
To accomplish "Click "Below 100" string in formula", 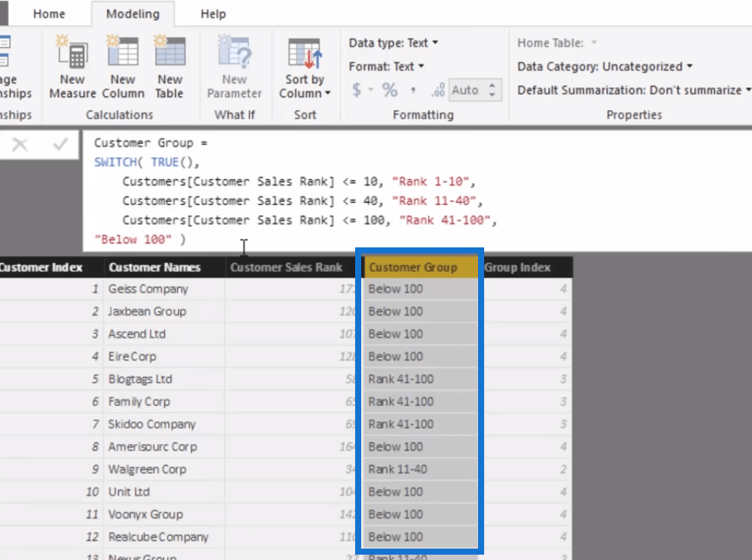I will [133, 239].
